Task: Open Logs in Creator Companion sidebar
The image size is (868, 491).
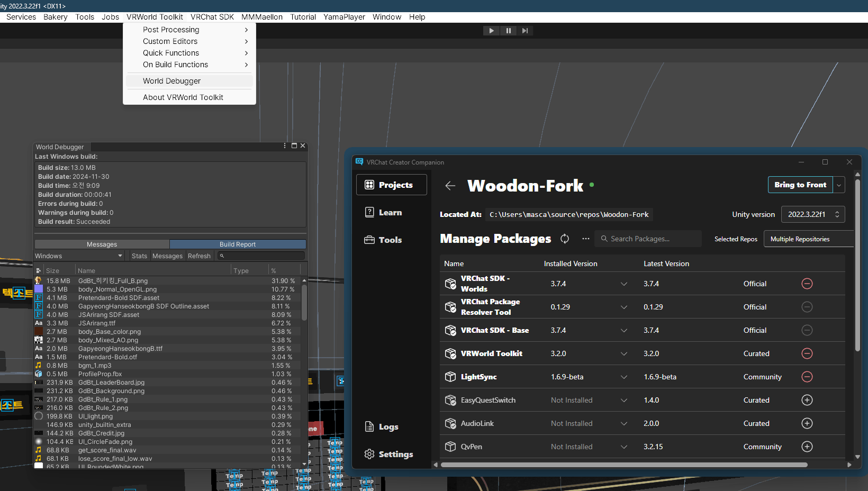Action: [x=392, y=426]
